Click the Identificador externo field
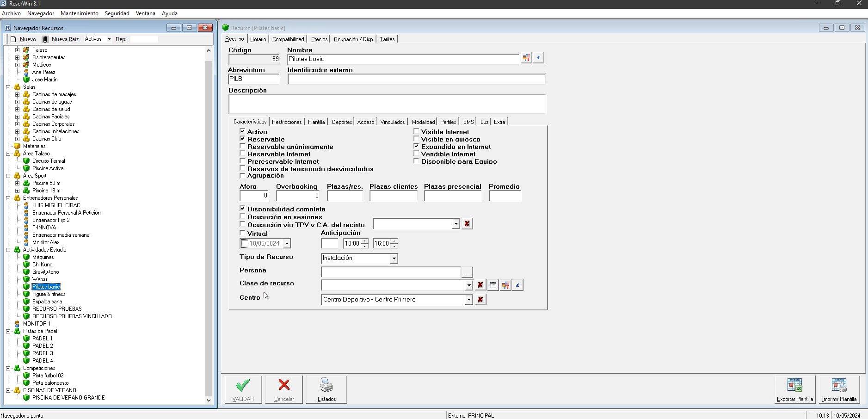Viewport: 868px width, 419px height. coord(416,79)
